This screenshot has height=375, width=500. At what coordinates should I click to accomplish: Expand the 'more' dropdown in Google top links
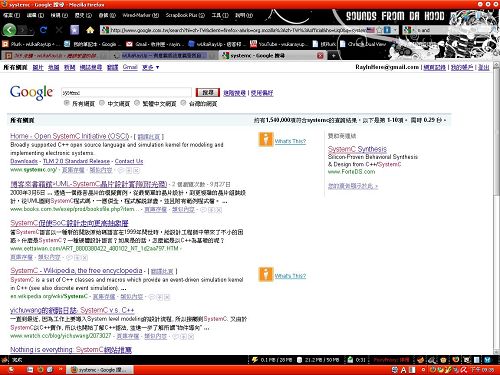point(150,67)
